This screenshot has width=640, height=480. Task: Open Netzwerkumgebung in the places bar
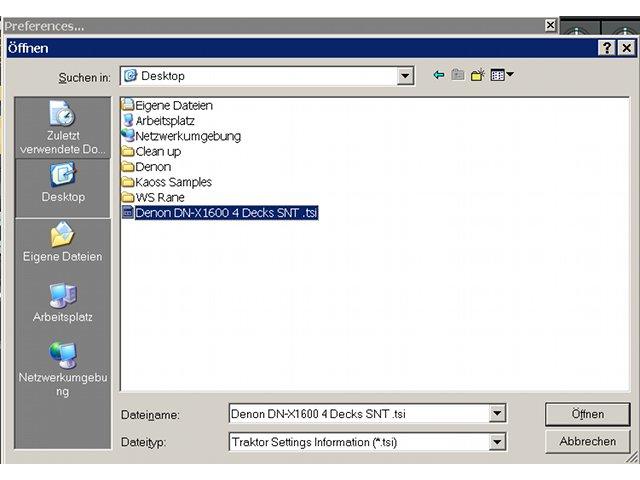click(62, 369)
